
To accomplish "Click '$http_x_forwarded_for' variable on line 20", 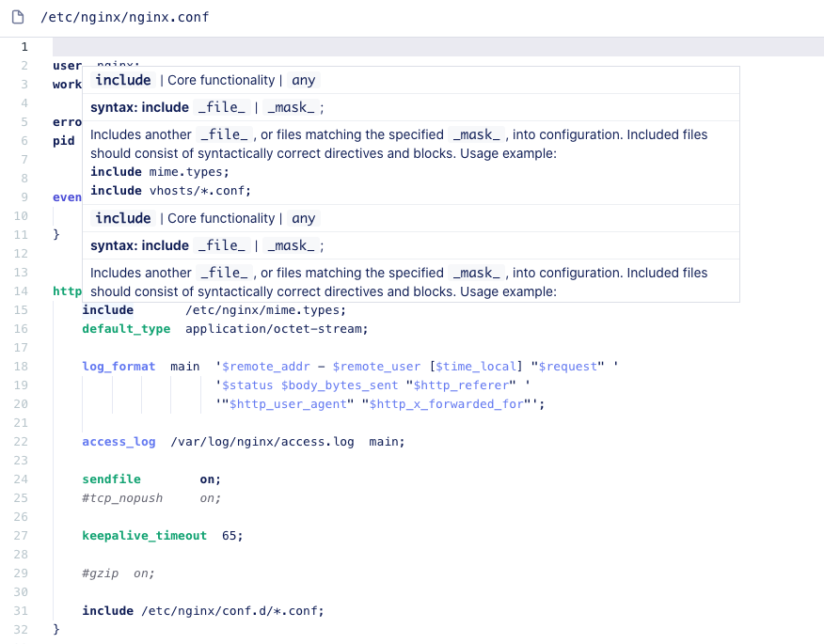I will pyautogui.click(x=446, y=404).
